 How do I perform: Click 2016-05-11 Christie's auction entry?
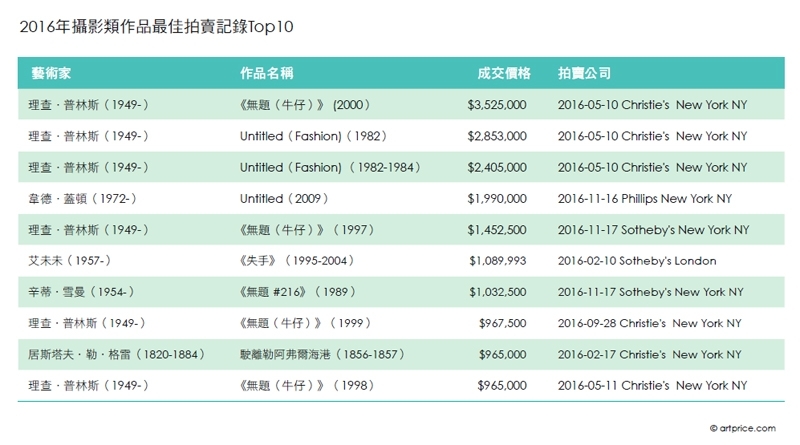(x=652, y=385)
